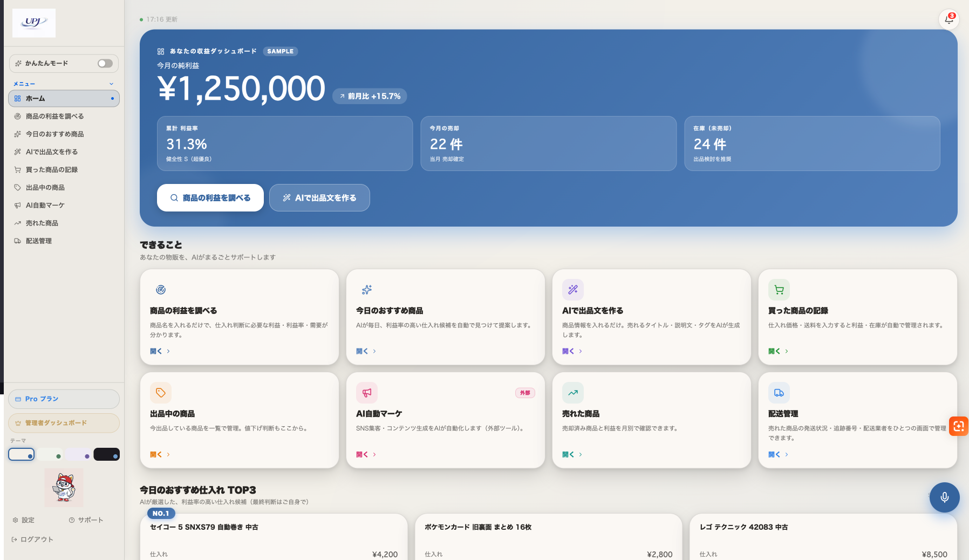969x560 pixels.
Task: Click the cart icon on 買った商品の記録 card
Action: click(x=779, y=290)
